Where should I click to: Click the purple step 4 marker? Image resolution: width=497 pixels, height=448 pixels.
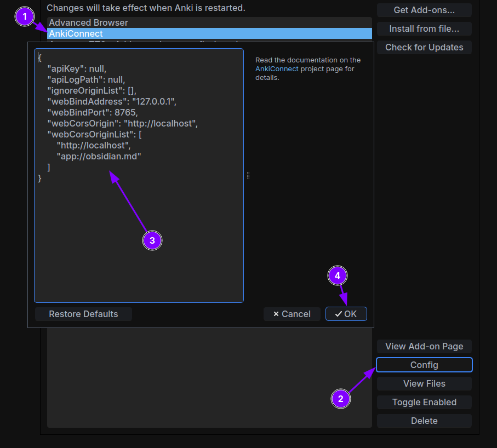(338, 275)
